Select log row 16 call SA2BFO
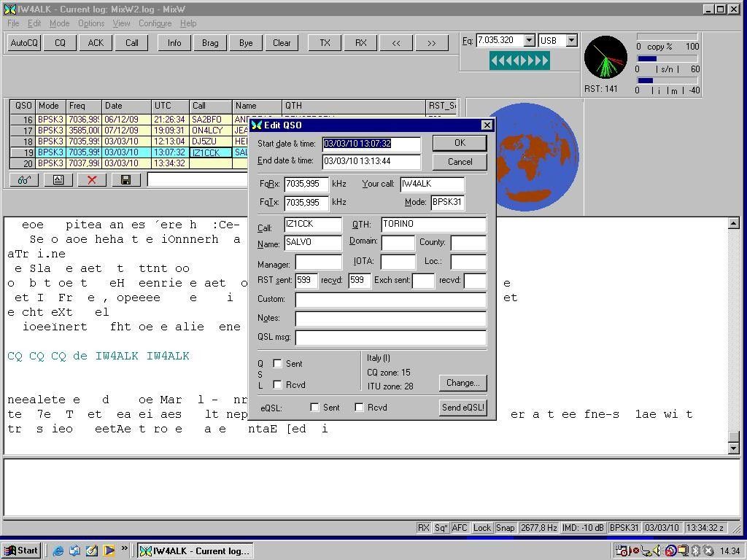Image resolution: width=747 pixels, height=560 pixels. [x=211, y=120]
